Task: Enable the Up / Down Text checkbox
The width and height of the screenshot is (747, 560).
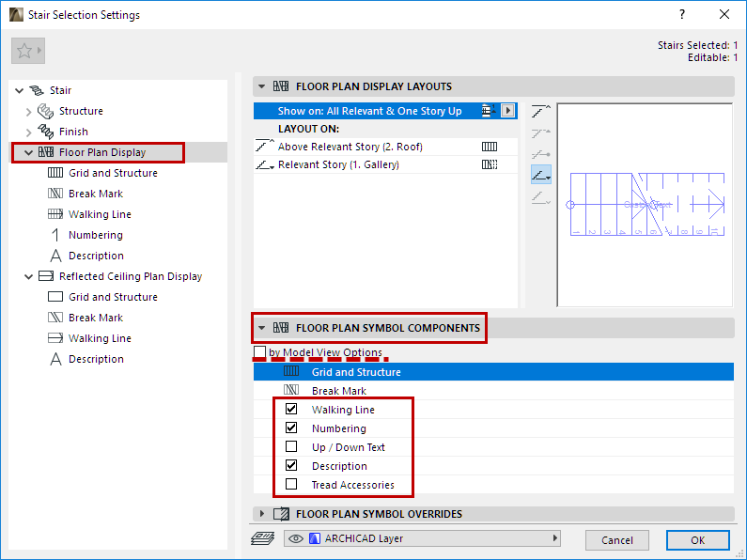Action: (x=291, y=446)
